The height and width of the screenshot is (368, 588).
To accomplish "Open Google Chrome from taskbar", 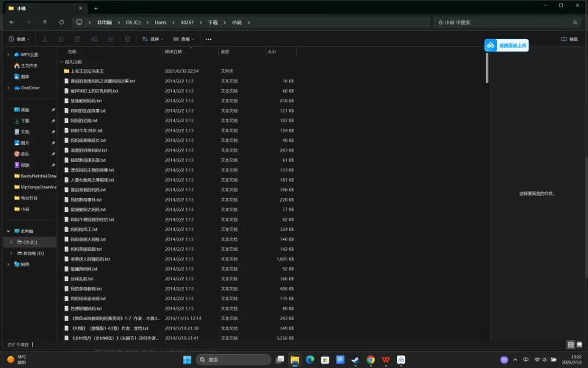I will click(x=370, y=360).
